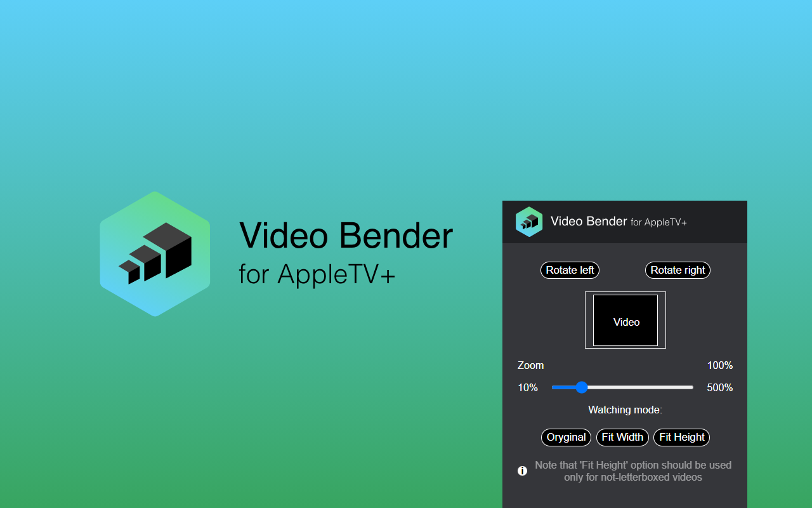Click the large 'Video Bender' heading
812x508 pixels.
[346, 235]
